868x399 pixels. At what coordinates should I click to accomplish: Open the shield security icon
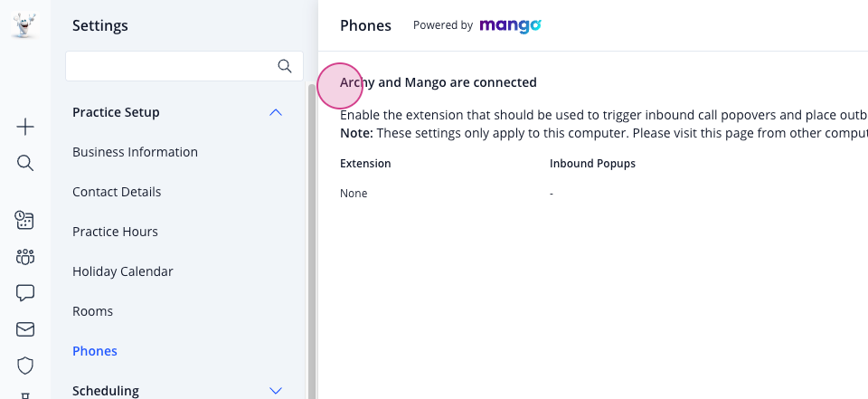point(25,366)
